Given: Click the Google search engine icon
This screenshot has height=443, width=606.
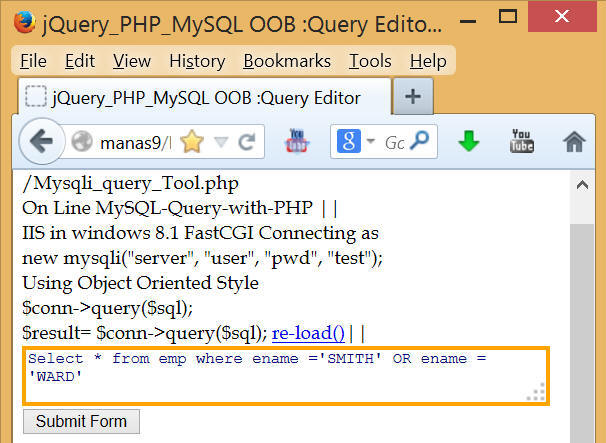Looking at the screenshot, I should [348, 142].
